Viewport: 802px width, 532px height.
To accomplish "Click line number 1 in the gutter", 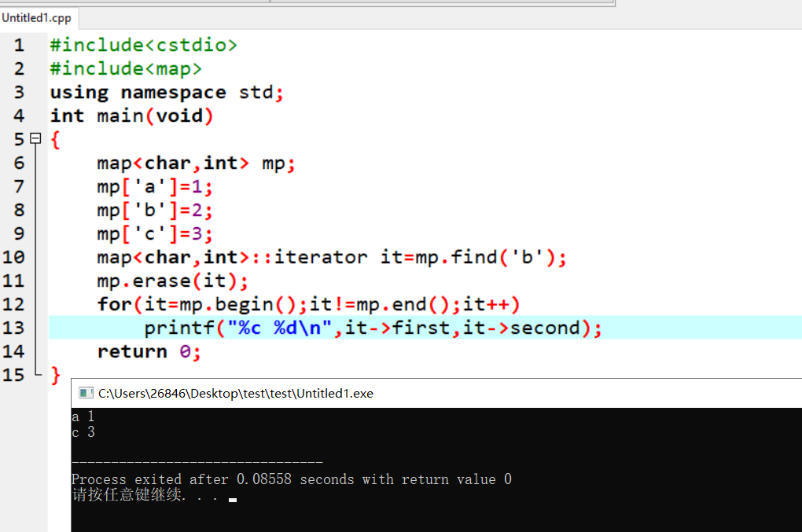I will click(19, 45).
